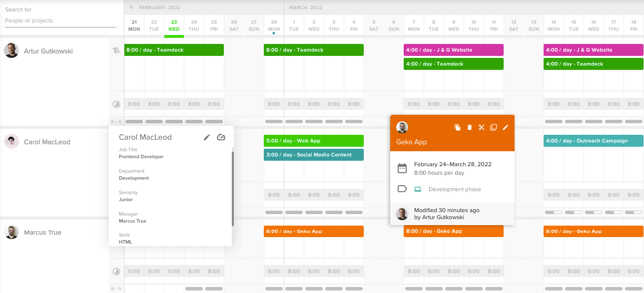
Task: Click the Geko App title in popup
Action: (x=412, y=142)
